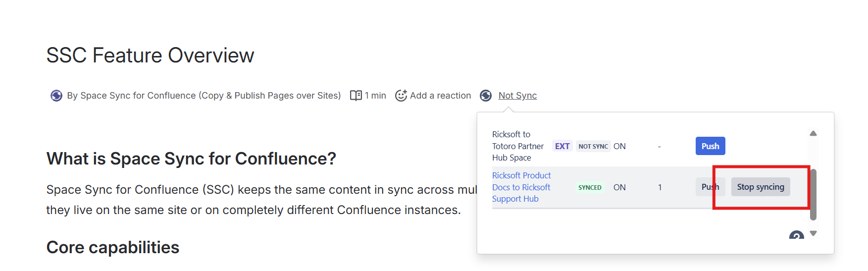
Task: Click the count 1 in the synced row
Action: [660, 187]
